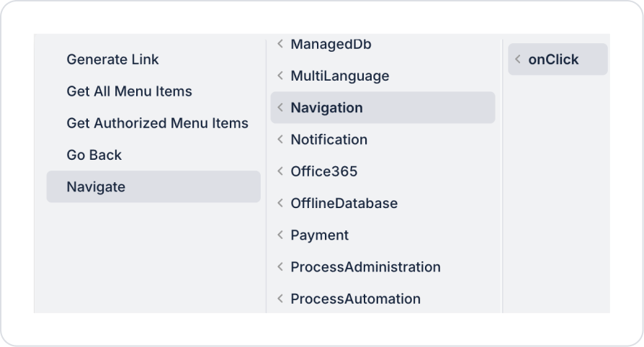Screen dimensions: 644x347
Task: Select the Notification category label
Action: coord(328,140)
